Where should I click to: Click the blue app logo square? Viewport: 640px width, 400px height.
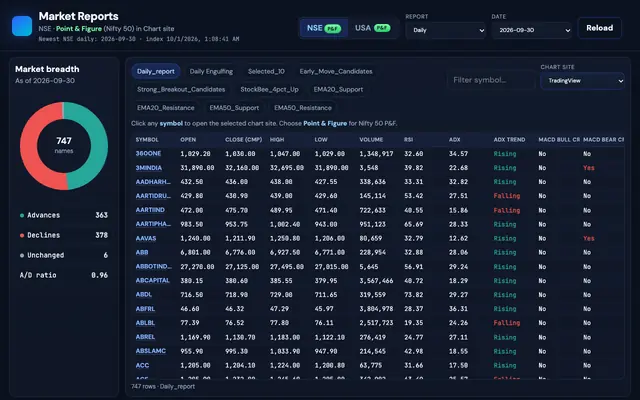pyautogui.click(x=22, y=26)
